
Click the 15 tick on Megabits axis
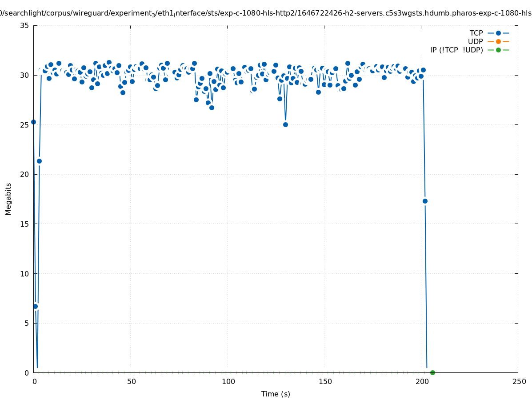pyautogui.click(x=24, y=224)
